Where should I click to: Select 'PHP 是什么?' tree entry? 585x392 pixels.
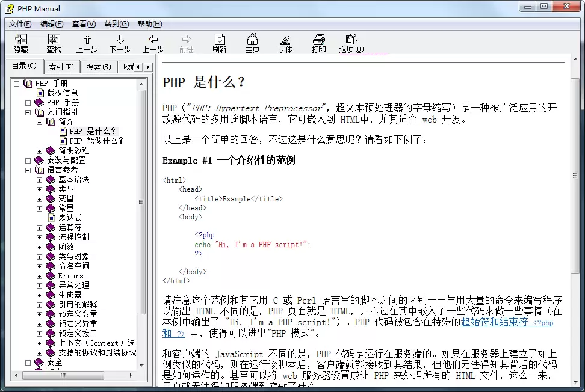pyautogui.click(x=92, y=131)
